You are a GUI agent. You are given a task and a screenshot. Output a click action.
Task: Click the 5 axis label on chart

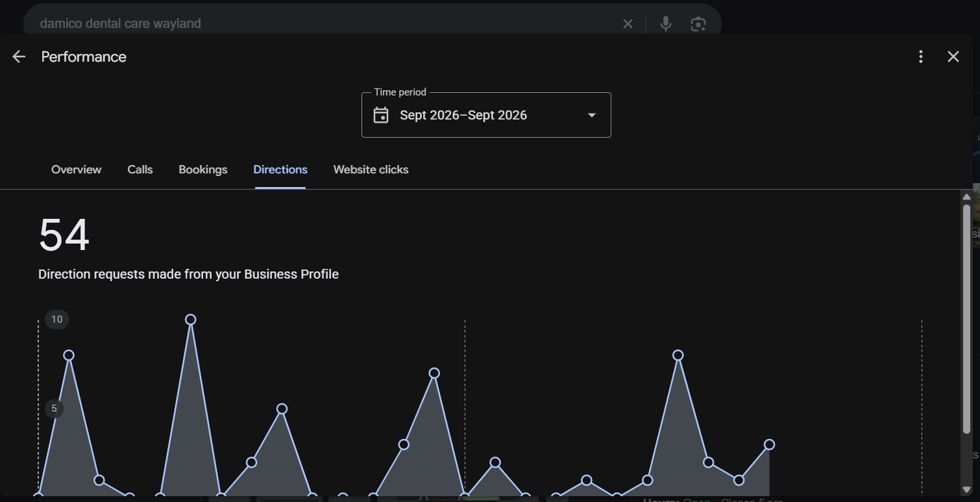[x=55, y=408]
